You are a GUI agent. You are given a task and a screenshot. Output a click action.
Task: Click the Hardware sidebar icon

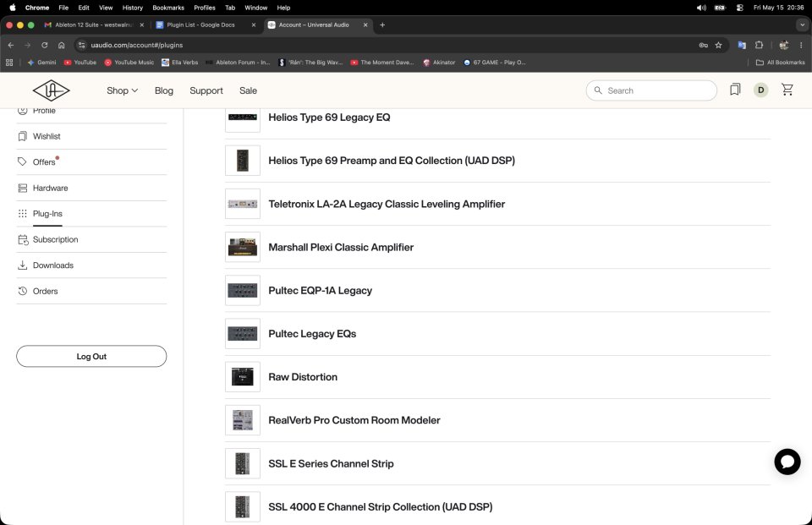pos(22,188)
